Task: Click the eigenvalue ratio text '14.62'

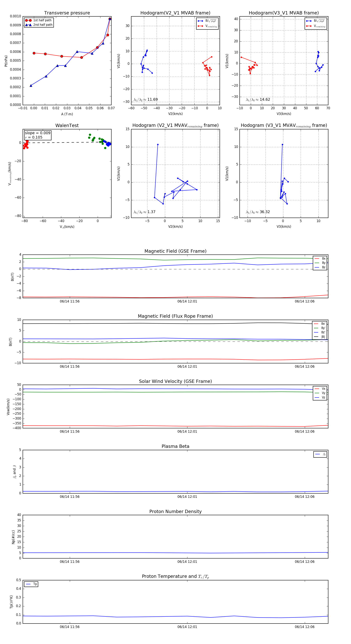Action: coord(265,100)
